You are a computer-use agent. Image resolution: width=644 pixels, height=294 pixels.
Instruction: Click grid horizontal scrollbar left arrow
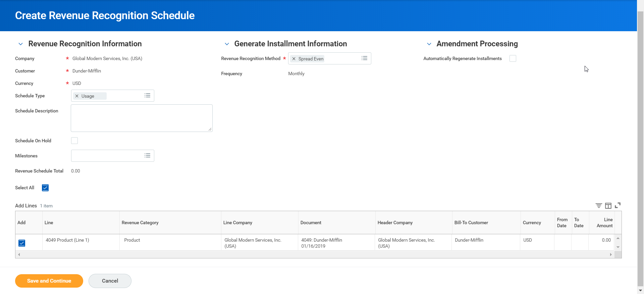[19, 255]
